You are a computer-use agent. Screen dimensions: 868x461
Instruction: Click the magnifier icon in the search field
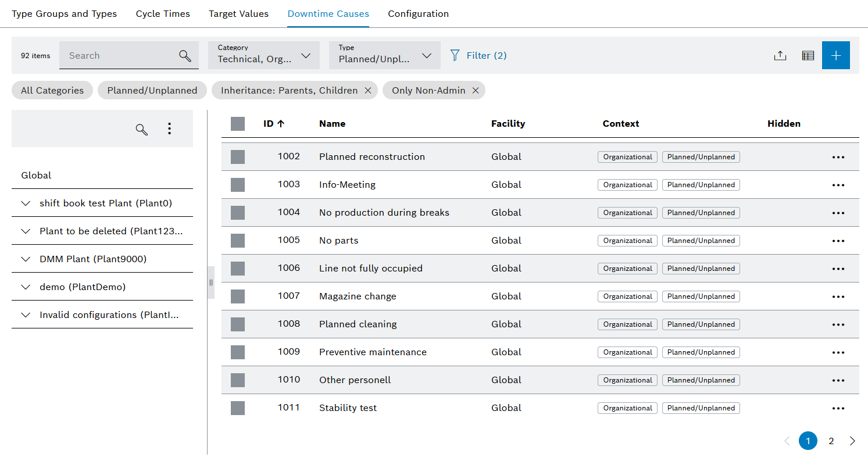[x=185, y=56]
